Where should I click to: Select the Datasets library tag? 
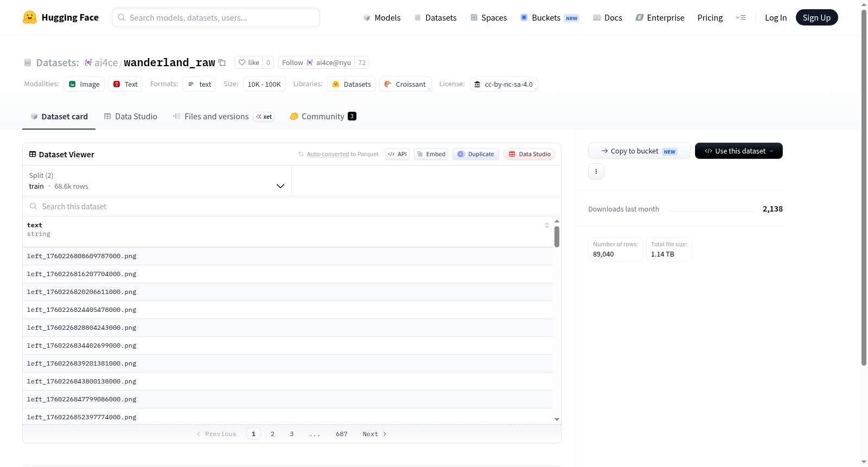352,84
